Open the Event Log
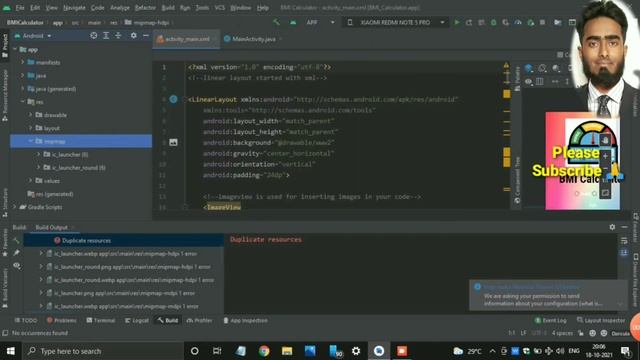 [x=551, y=320]
